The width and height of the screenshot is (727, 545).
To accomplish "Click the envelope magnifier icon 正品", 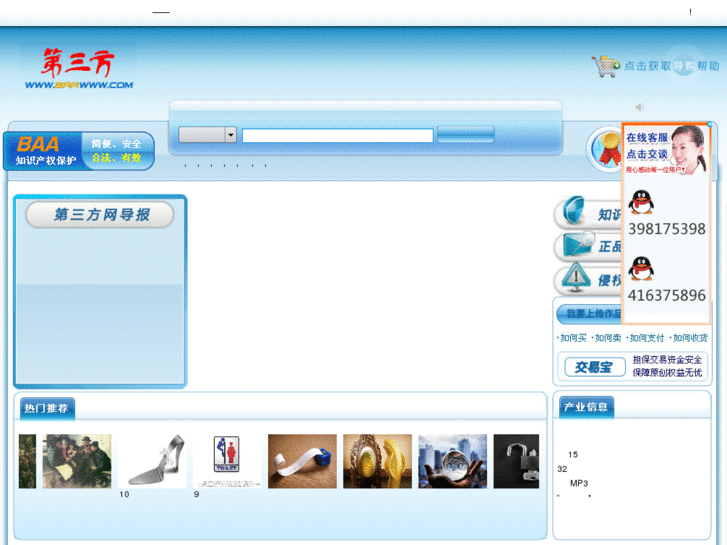I will pyautogui.click(x=588, y=246).
